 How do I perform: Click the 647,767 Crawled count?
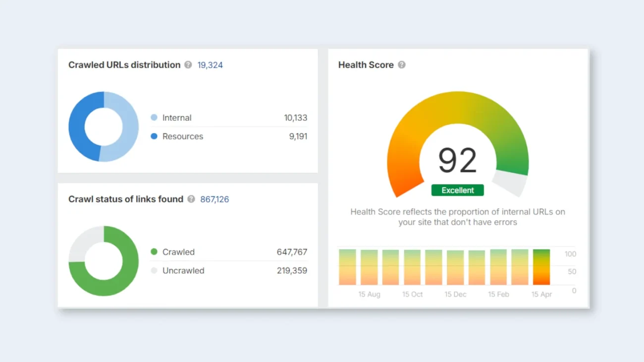(292, 252)
